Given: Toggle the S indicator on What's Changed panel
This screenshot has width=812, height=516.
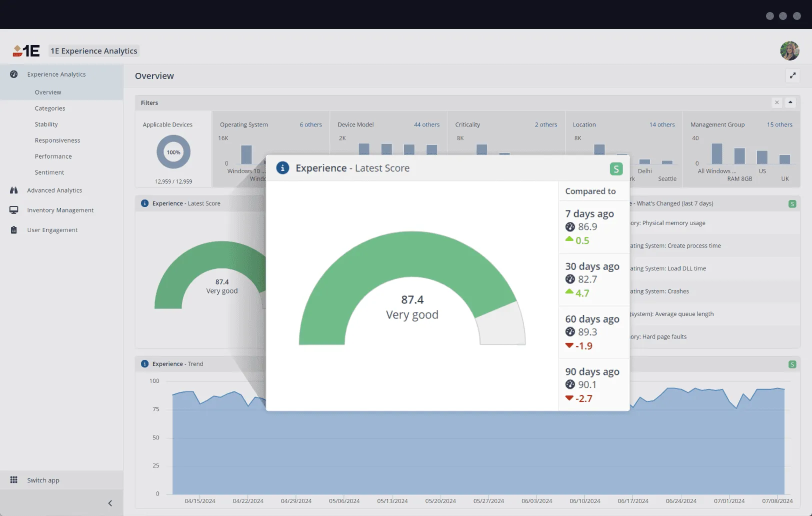Looking at the screenshot, I should (x=792, y=203).
